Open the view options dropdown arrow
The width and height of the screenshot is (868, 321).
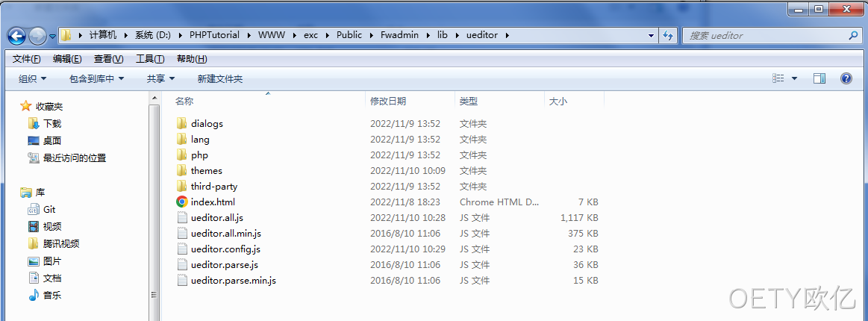794,78
